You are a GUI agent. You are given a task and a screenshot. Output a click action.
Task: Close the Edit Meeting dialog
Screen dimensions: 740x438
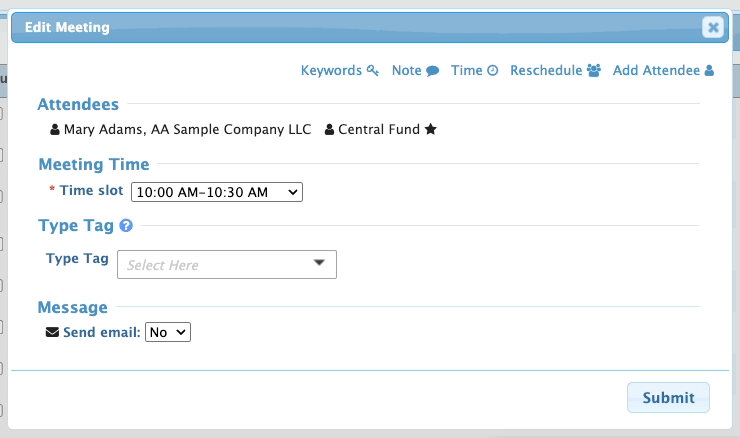click(712, 28)
